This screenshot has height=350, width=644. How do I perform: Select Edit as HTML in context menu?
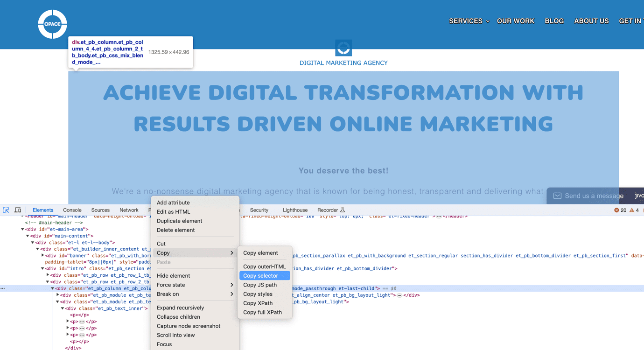coord(173,212)
